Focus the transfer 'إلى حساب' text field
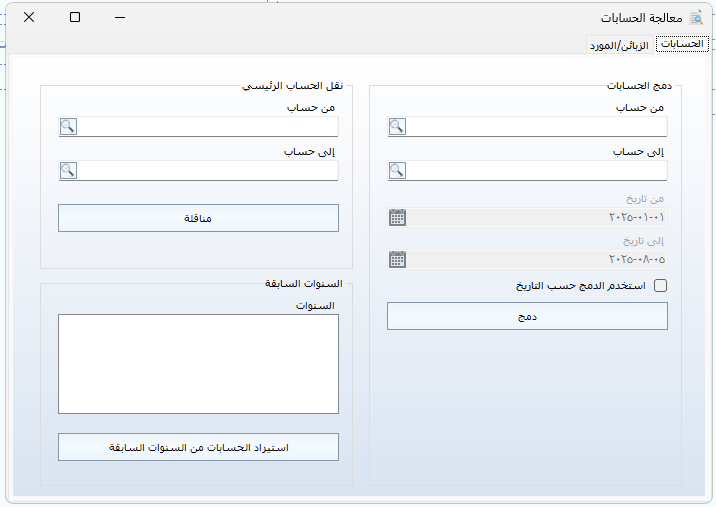The width and height of the screenshot is (716, 507). click(207, 171)
